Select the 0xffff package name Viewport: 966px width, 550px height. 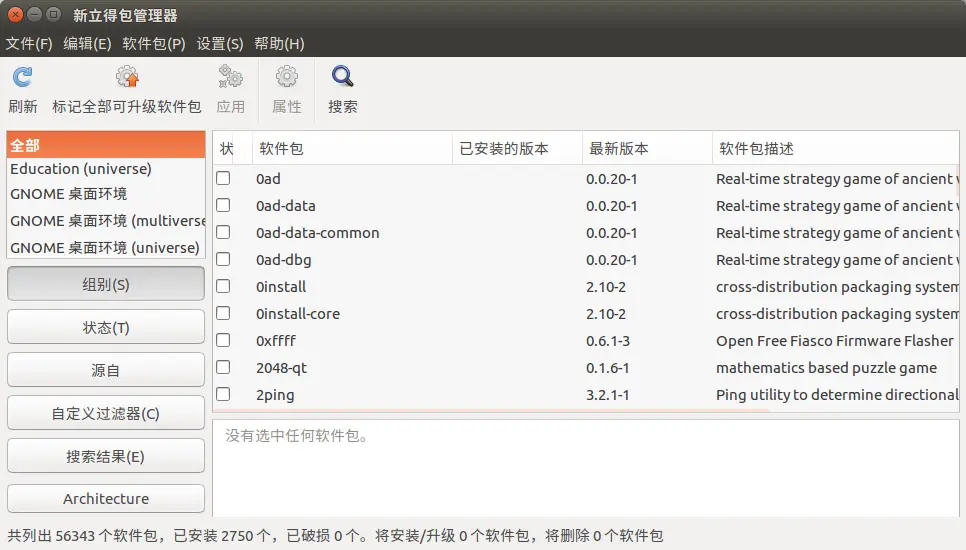pyautogui.click(x=276, y=341)
